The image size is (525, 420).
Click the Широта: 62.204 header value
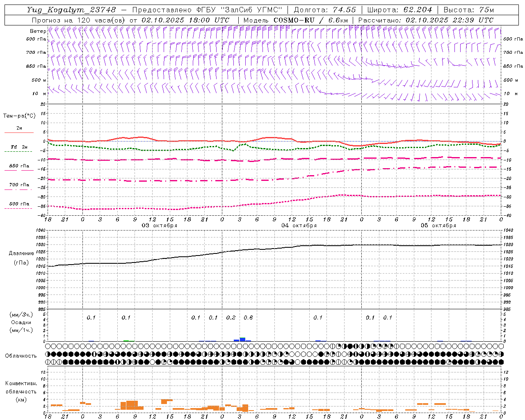point(399,10)
